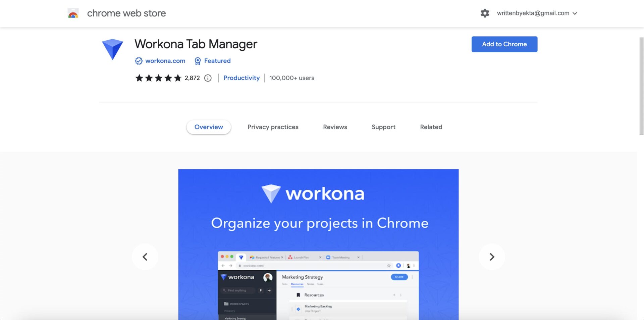Screen dimensions: 644x320
Task: Switch to the Privacy practices tab
Action: coord(273,127)
